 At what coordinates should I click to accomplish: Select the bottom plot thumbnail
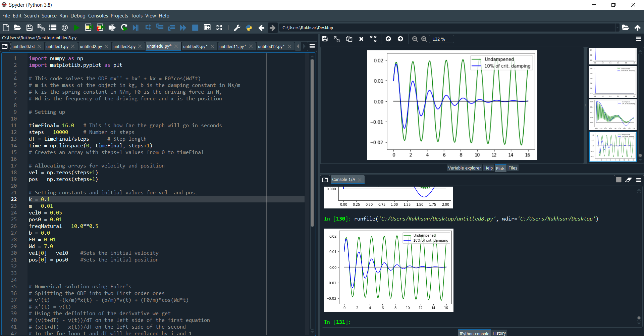pos(612,147)
